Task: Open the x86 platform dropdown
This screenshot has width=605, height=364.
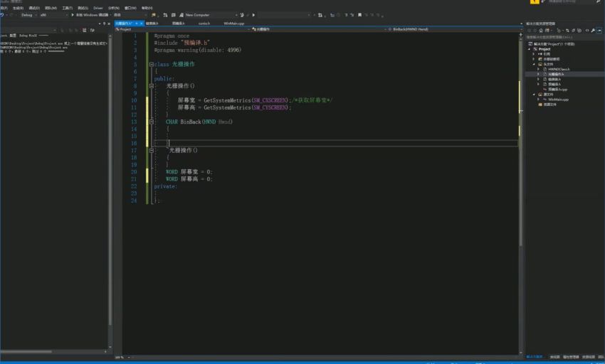Action: point(46,15)
